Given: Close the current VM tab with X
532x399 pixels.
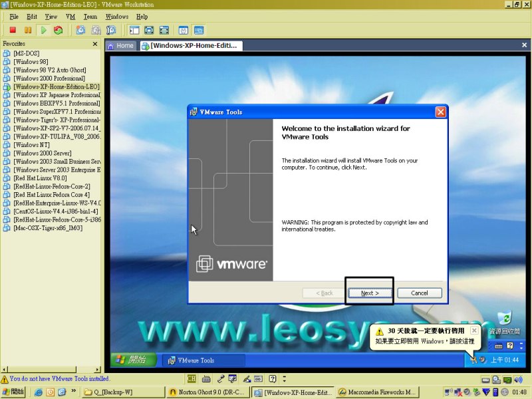Looking at the screenshot, I should tap(524, 45).
